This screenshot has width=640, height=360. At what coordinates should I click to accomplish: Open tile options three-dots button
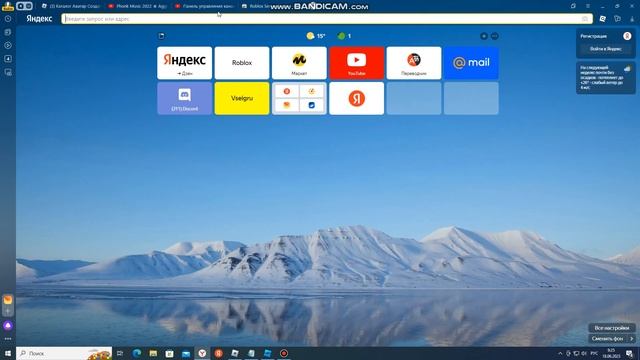[494, 36]
